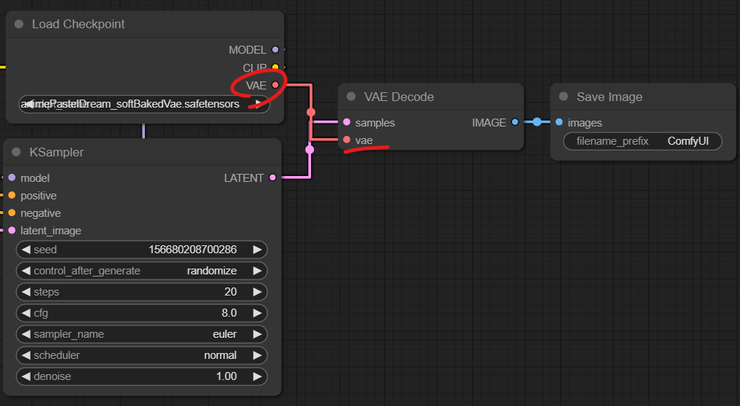The image size is (740, 406).
Task: Select previous sampler_name with left arrow
Action: pos(26,334)
